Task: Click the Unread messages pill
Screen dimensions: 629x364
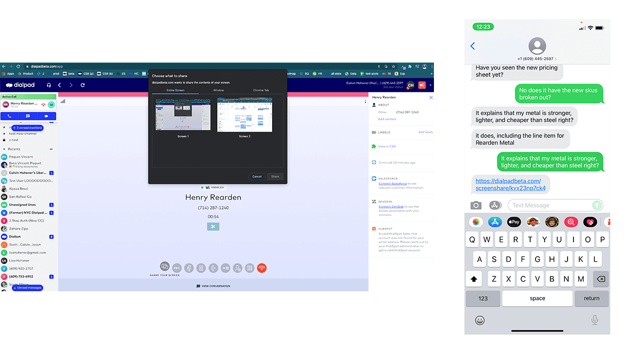Action: click(x=27, y=288)
